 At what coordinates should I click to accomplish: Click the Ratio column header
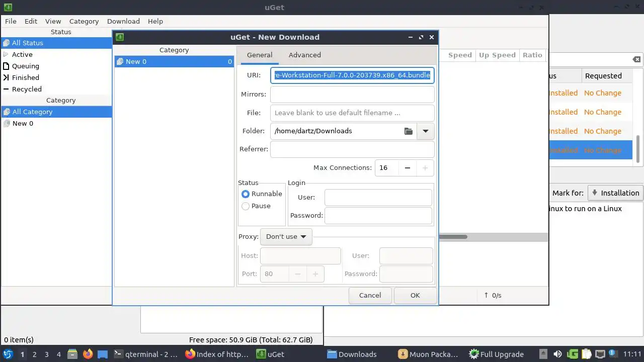(x=532, y=55)
